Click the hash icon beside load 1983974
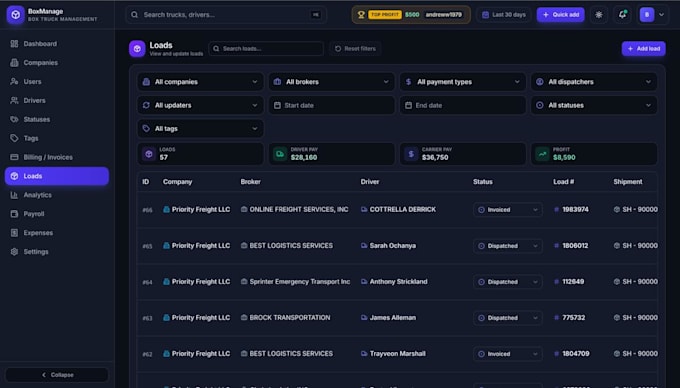680x388 pixels. point(556,209)
